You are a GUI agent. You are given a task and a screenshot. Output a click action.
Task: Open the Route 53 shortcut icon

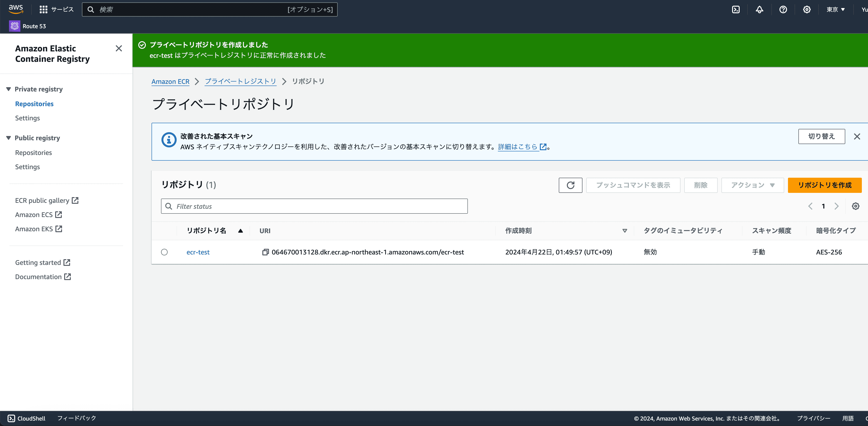pos(14,26)
